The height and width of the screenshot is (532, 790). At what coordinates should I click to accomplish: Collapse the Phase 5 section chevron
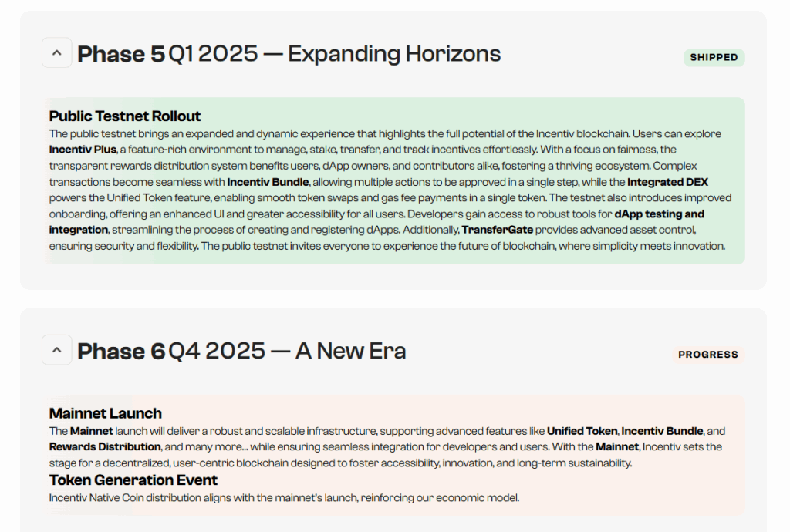pyautogui.click(x=56, y=52)
